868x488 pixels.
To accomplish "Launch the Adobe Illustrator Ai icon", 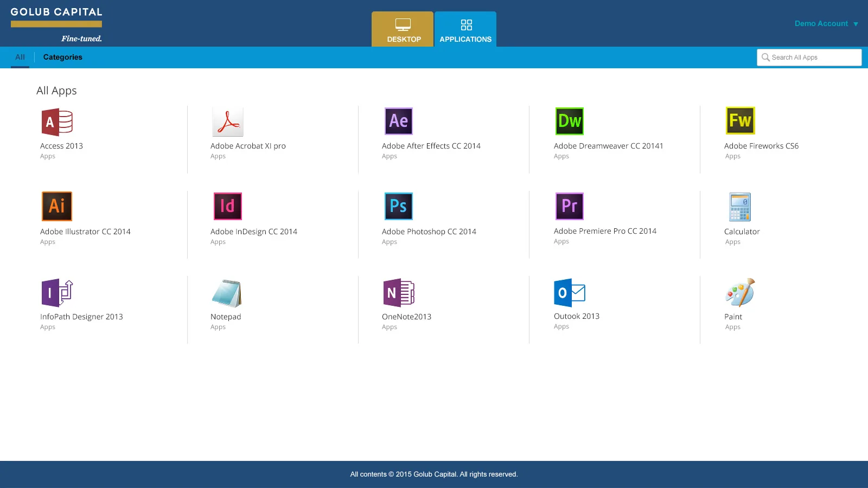I will tap(57, 206).
